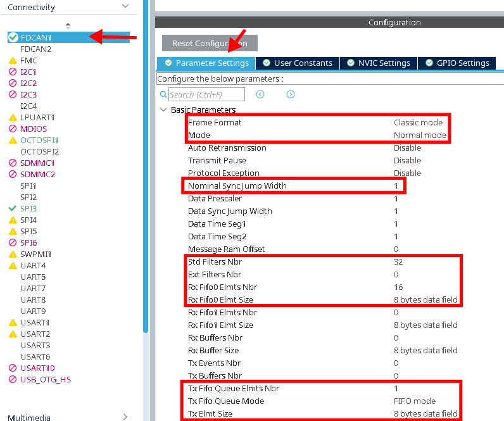
Task: Go to previous search result arrow
Action: point(260,94)
